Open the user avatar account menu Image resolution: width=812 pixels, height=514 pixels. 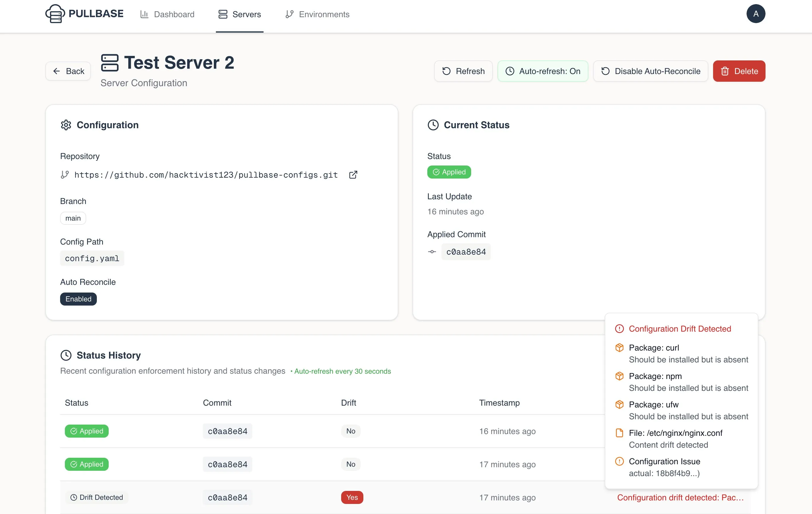coord(756,14)
